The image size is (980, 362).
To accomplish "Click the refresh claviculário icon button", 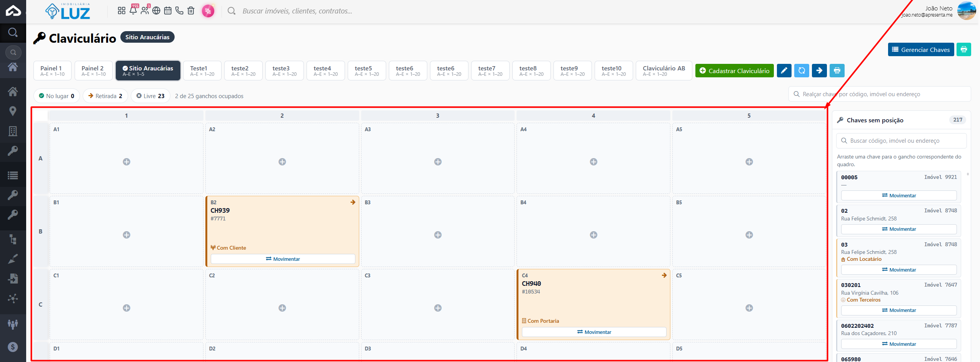I will click(x=802, y=71).
